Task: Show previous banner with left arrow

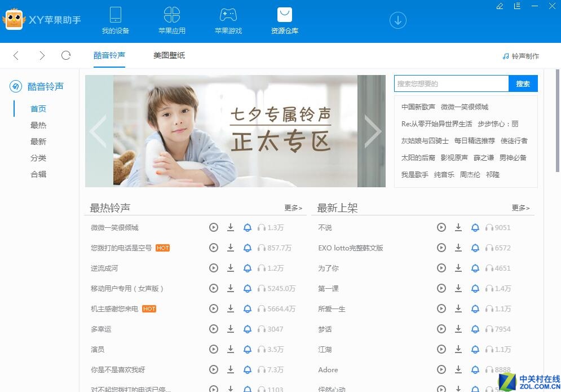Action: 98,131
